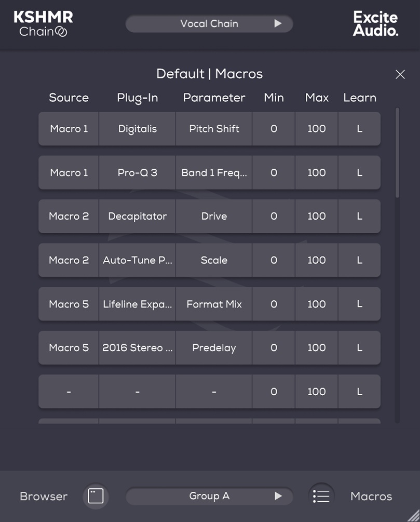
Task: Enable Learn for Digitalis Pitch Shift
Action: (359, 129)
